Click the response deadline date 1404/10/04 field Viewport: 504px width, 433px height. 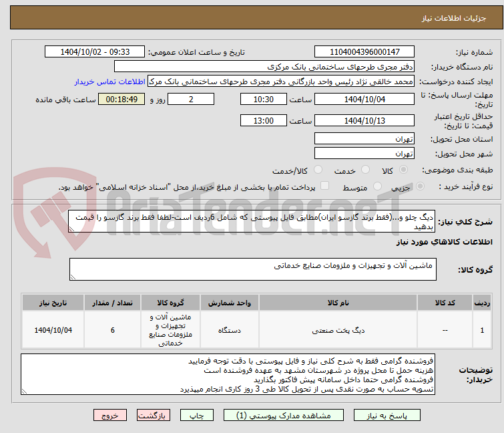(364, 100)
